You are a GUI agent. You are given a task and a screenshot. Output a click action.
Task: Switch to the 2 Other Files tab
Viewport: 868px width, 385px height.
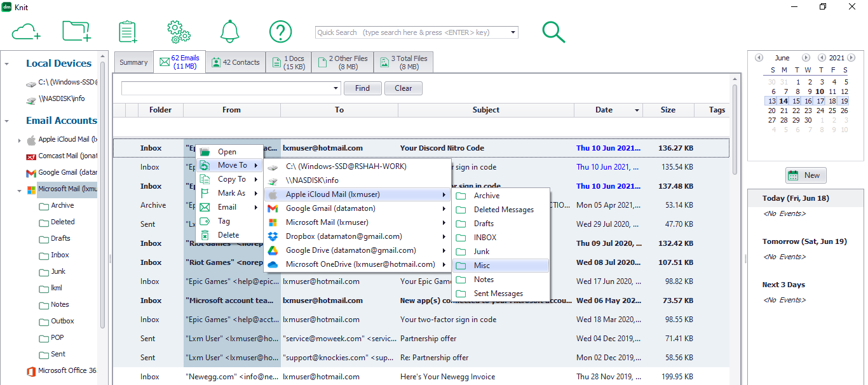[x=342, y=62]
